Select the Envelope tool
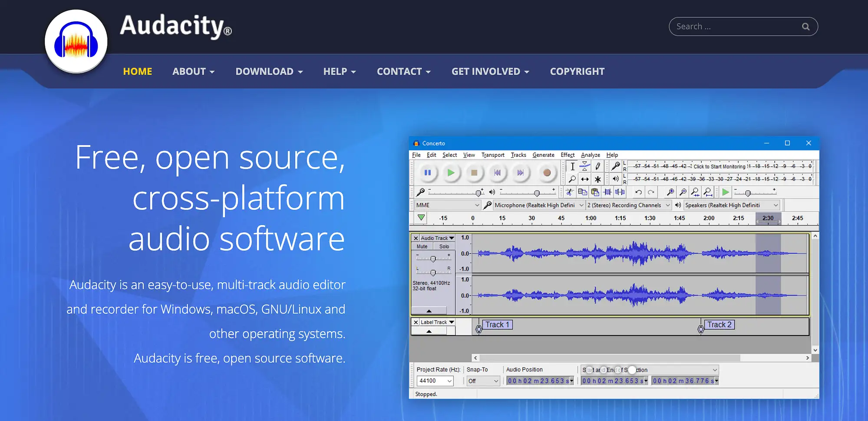The image size is (868, 421). tap(585, 166)
